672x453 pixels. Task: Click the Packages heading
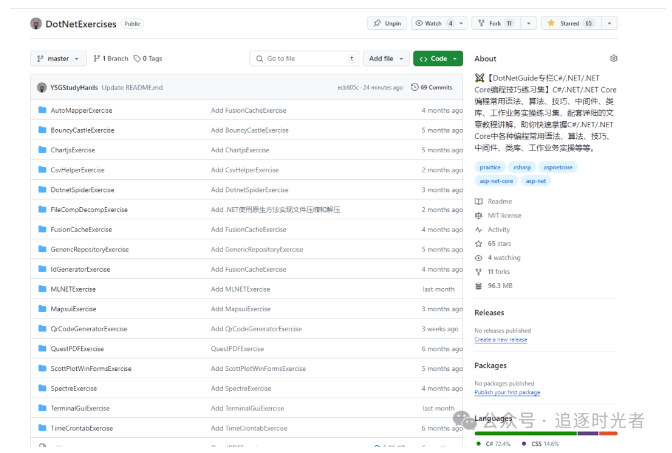490,366
